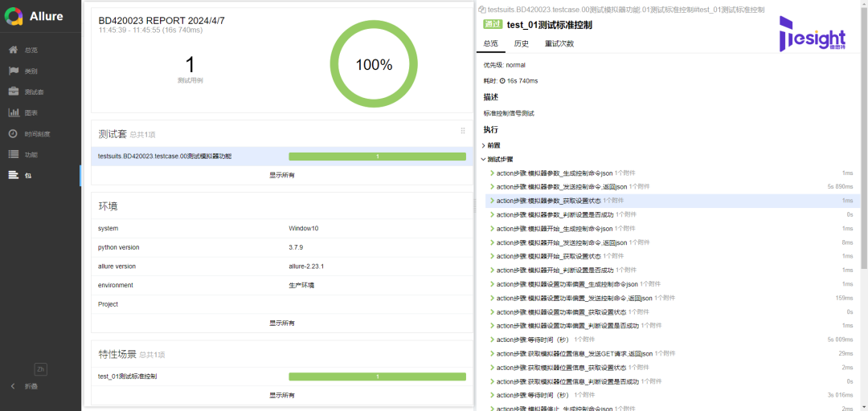The width and height of the screenshot is (868, 411).
Task: Expand step 模拟器设置功率偏置_发送控制命令,返回json
Action: coord(671,298)
